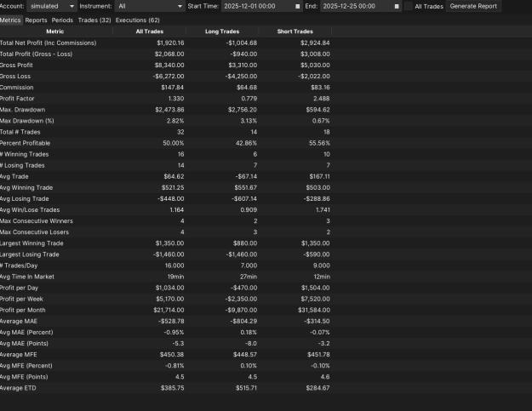Select the Max Drawdown (%) row label
The height and width of the screenshot is (411, 532).
click(26, 121)
